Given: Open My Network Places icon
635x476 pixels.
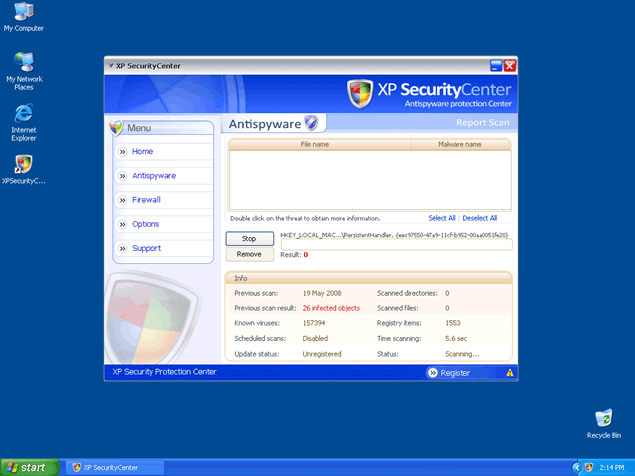Looking at the screenshot, I should pyautogui.click(x=23, y=64).
